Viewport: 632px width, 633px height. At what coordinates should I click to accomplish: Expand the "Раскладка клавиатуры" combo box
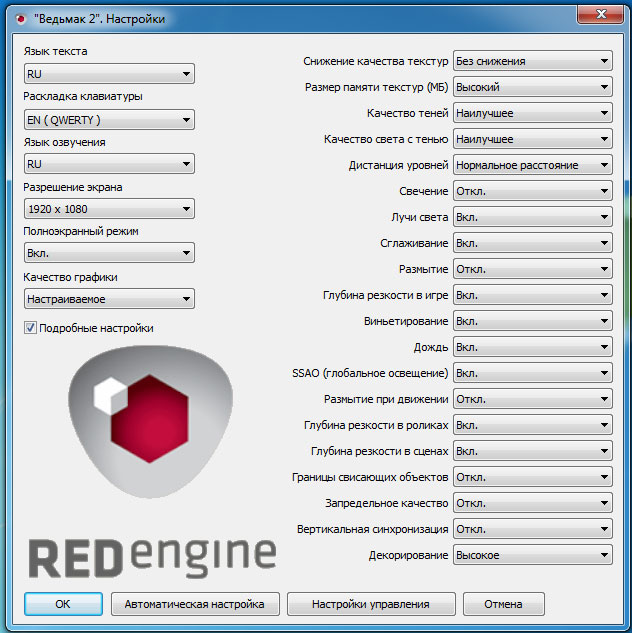coord(109,120)
